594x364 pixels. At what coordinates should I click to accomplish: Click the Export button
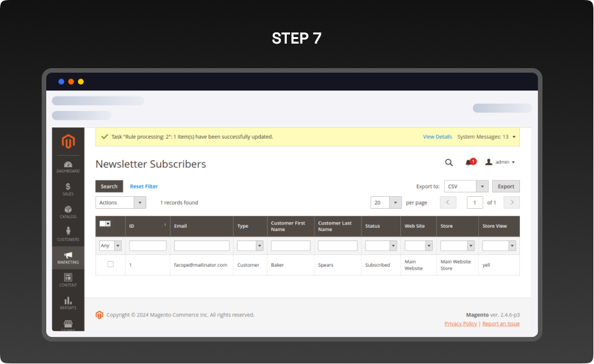[x=505, y=186]
